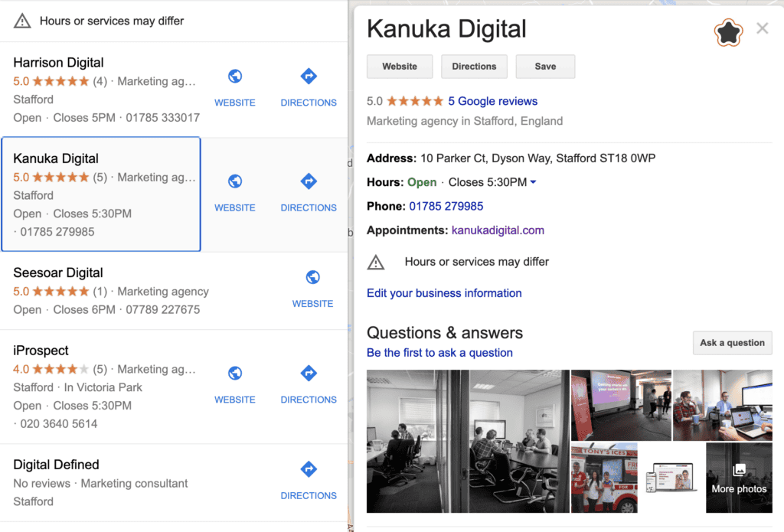Click the Kanuka Digital panel heading
This screenshot has height=532, width=784.
pyautogui.click(x=446, y=28)
